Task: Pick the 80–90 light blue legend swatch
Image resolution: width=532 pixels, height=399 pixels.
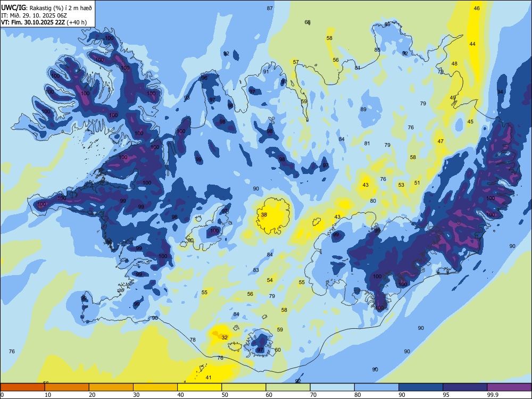Action: [377, 387]
